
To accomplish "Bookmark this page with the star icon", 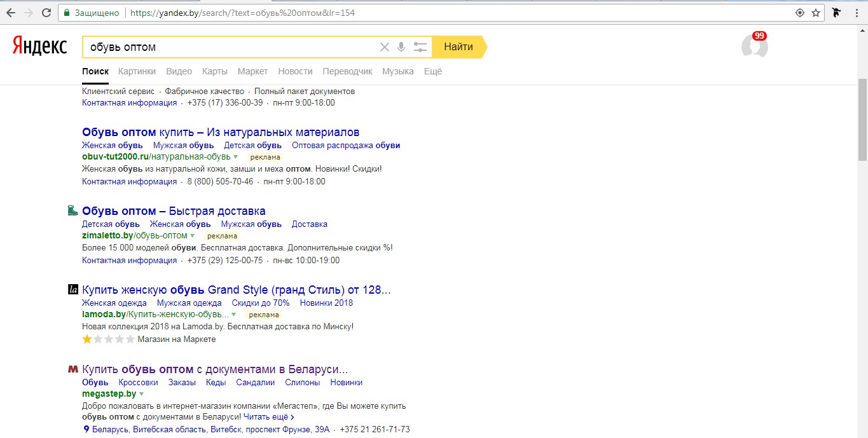I will tap(816, 13).
